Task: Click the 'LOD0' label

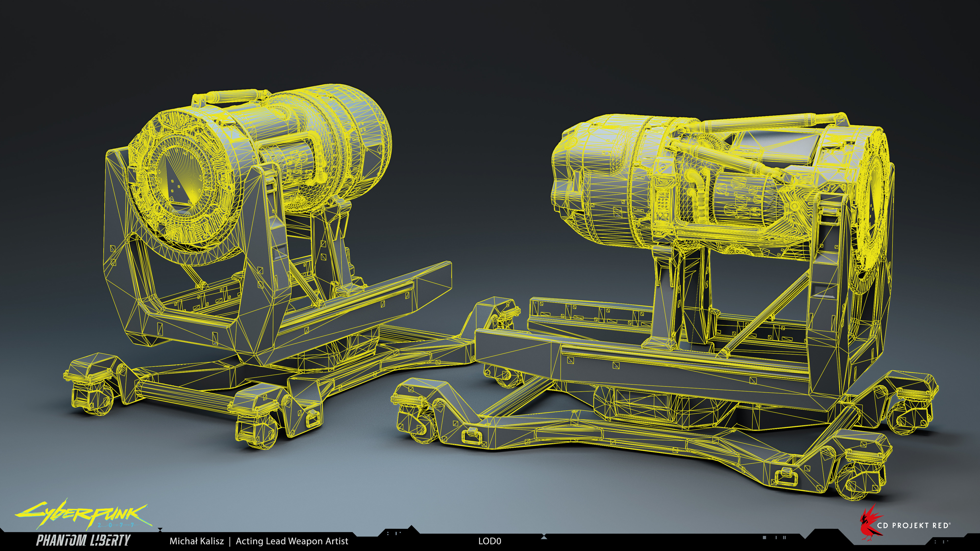Action: [490, 541]
